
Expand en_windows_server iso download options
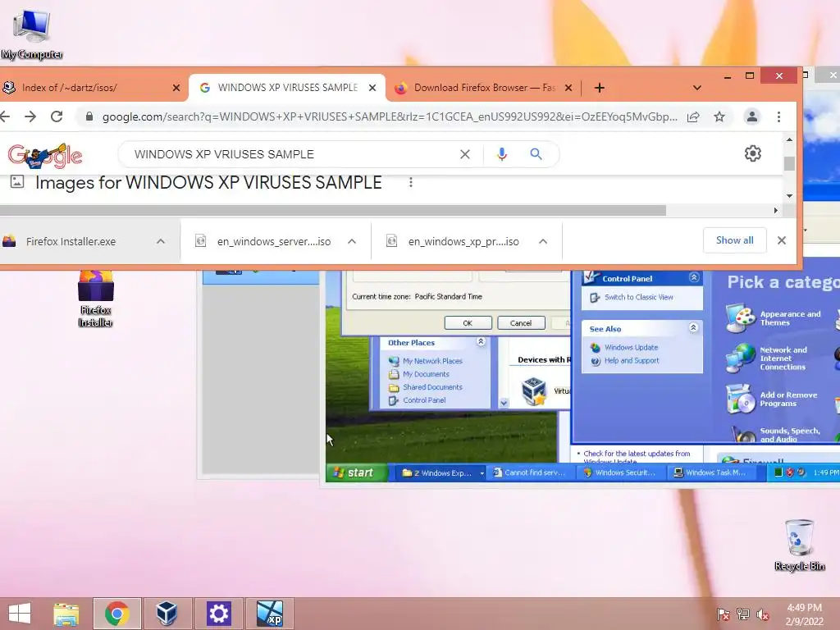click(352, 242)
